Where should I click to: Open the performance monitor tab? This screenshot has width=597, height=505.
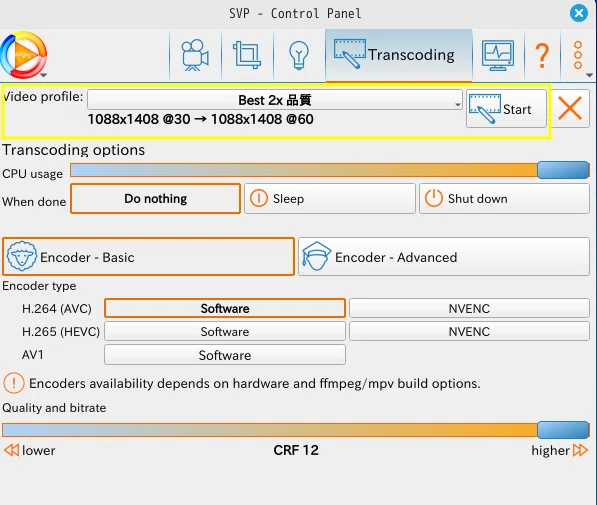498,55
